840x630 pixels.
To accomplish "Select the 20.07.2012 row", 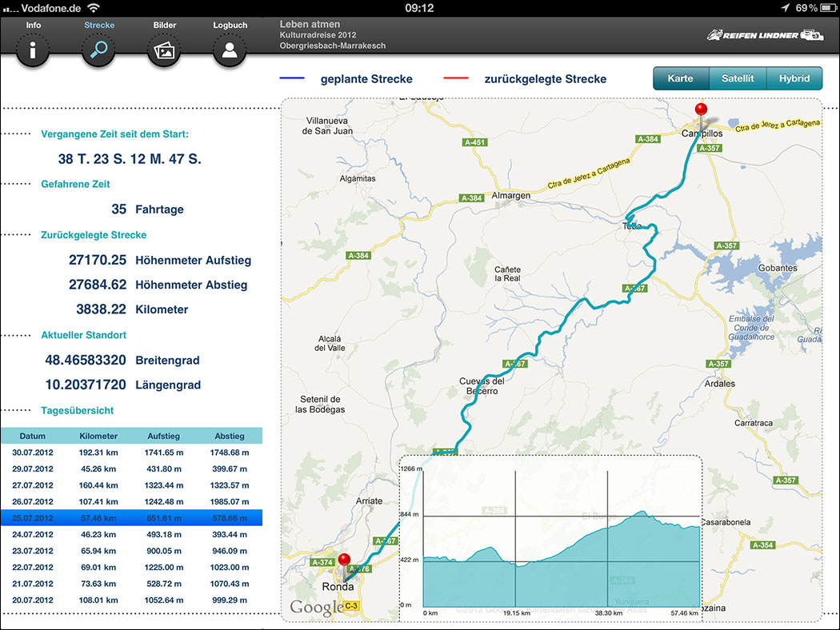I will click(x=131, y=600).
